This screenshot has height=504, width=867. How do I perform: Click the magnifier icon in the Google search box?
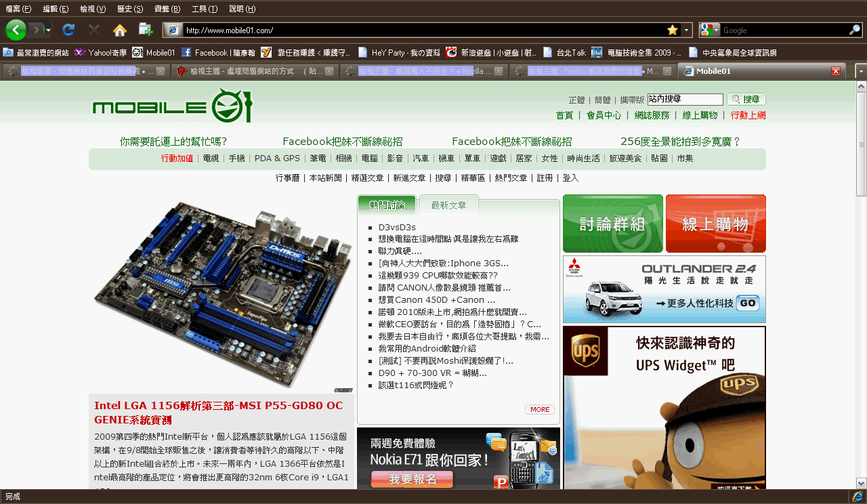coord(855,30)
